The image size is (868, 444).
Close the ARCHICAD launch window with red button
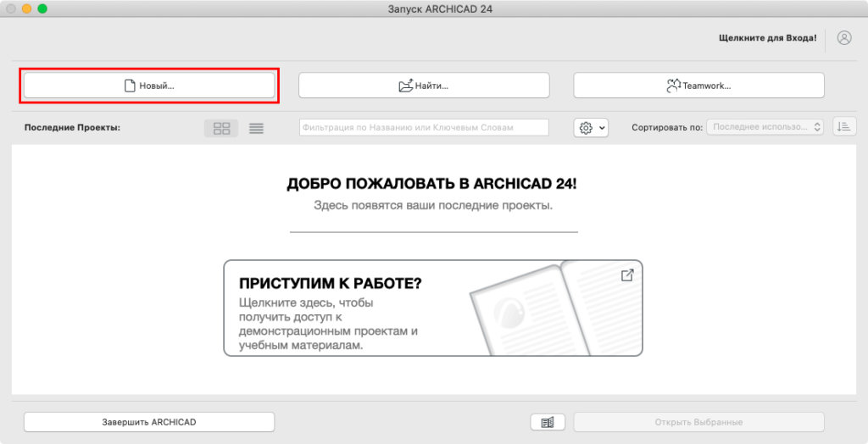point(11,8)
